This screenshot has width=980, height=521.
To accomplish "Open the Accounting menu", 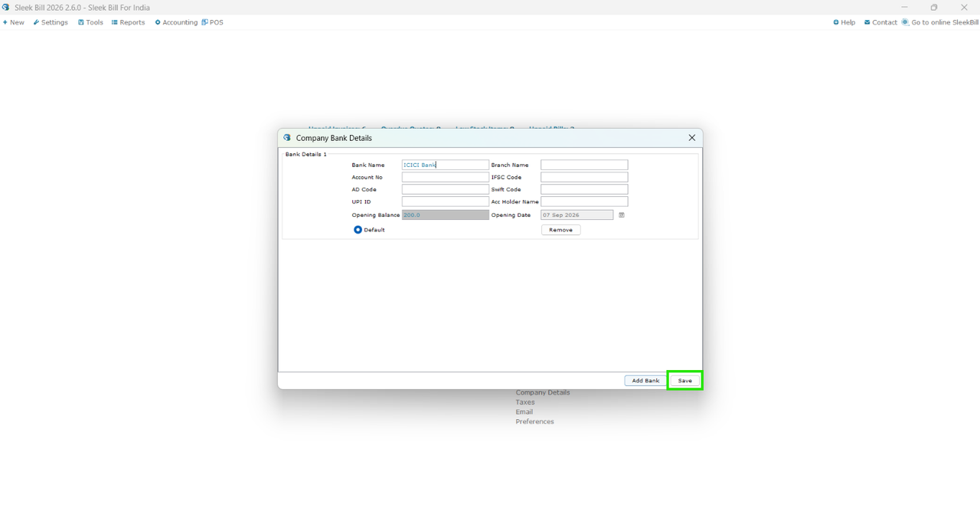I will click(x=176, y=22).
